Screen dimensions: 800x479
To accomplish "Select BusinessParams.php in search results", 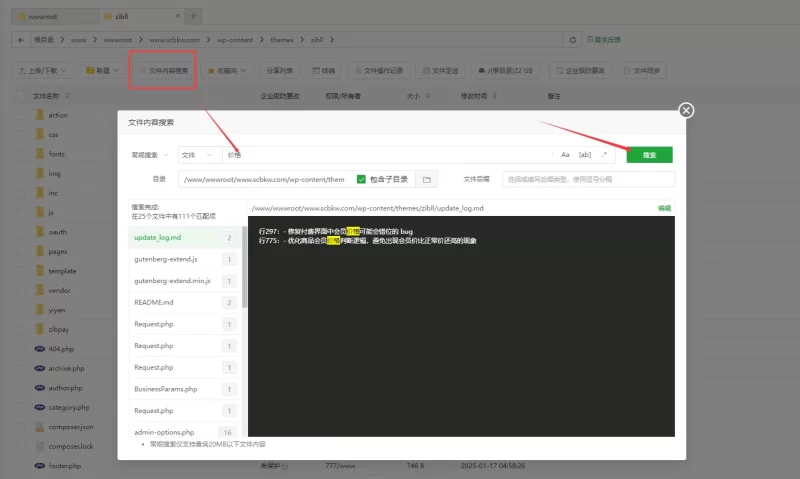I will (184, 389).
